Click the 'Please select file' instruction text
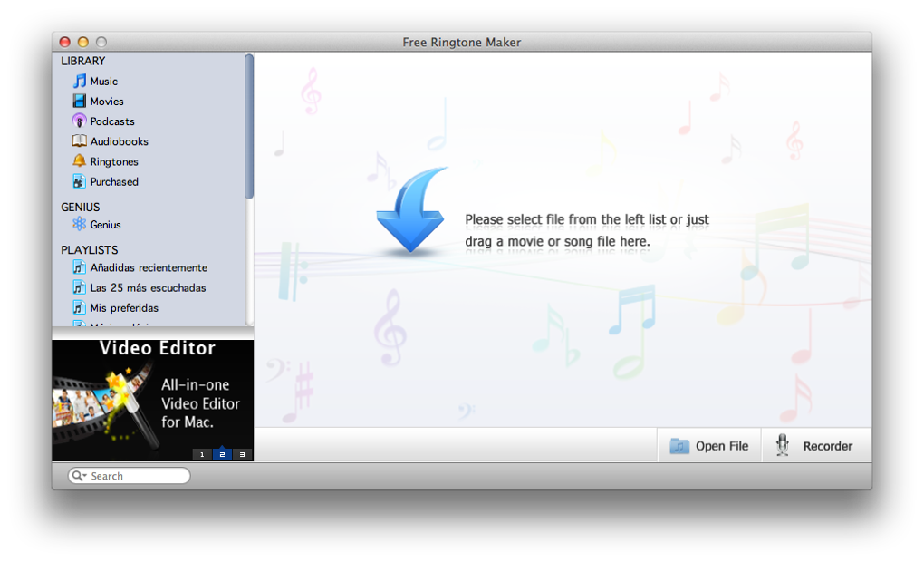Viewport: 924px width, 562px height. [x=587, y=230]
